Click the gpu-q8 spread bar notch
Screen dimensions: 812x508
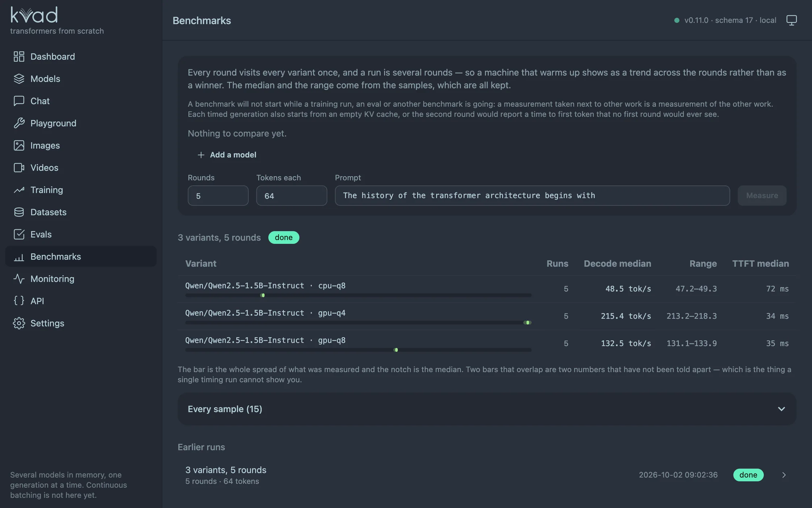(x=396, y=350)
